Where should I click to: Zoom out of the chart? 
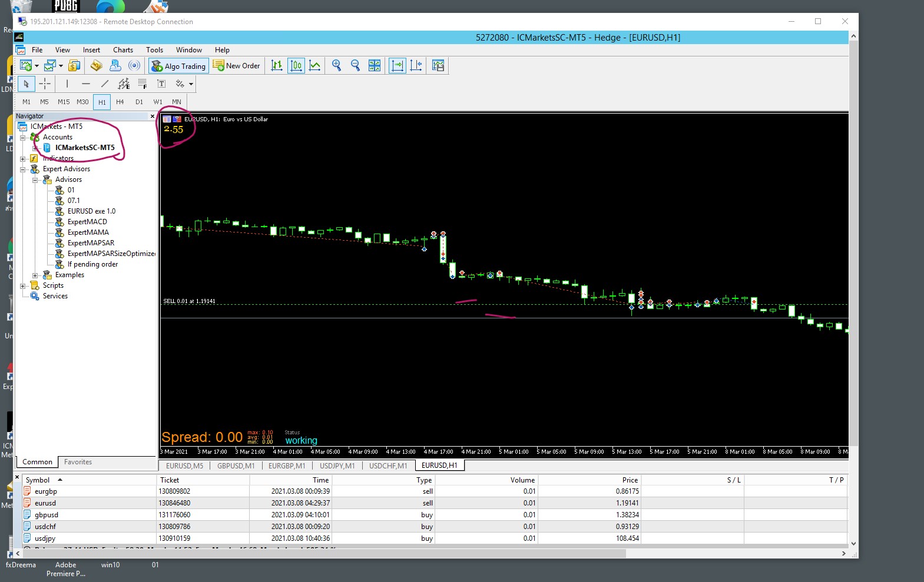[x=355, y=65]
